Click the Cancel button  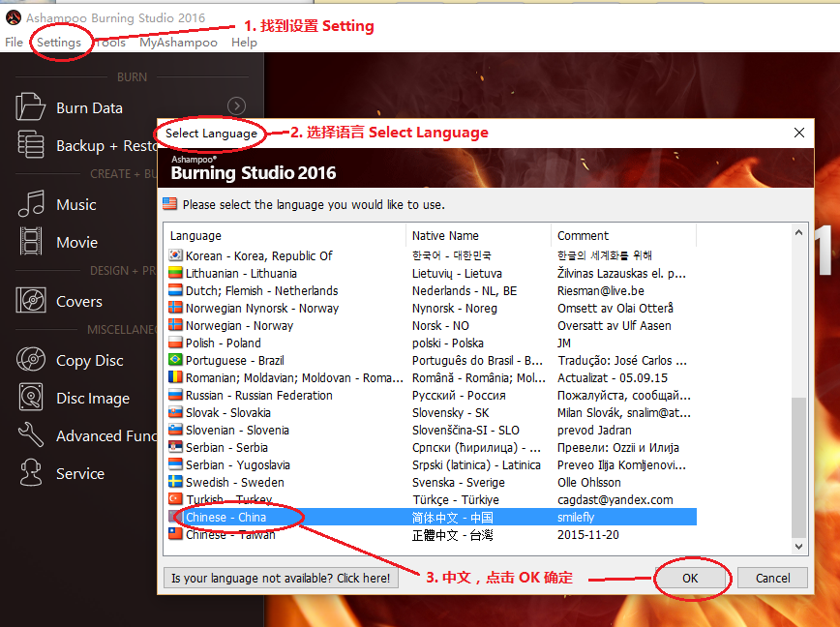coord(772,579)
